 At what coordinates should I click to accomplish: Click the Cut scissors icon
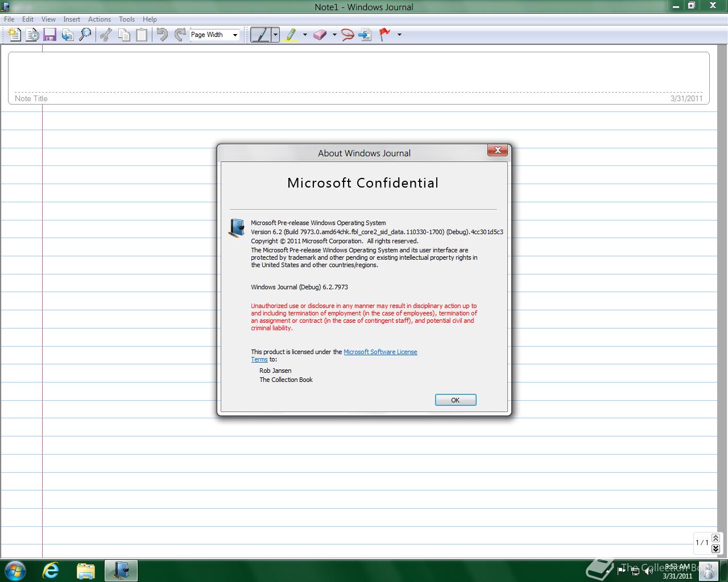point(106,35)
